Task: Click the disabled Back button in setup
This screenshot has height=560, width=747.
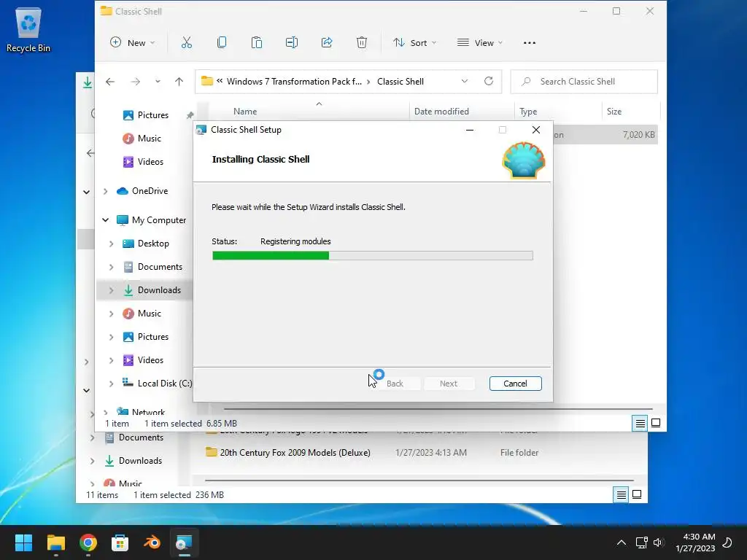Action: (395, 384)
